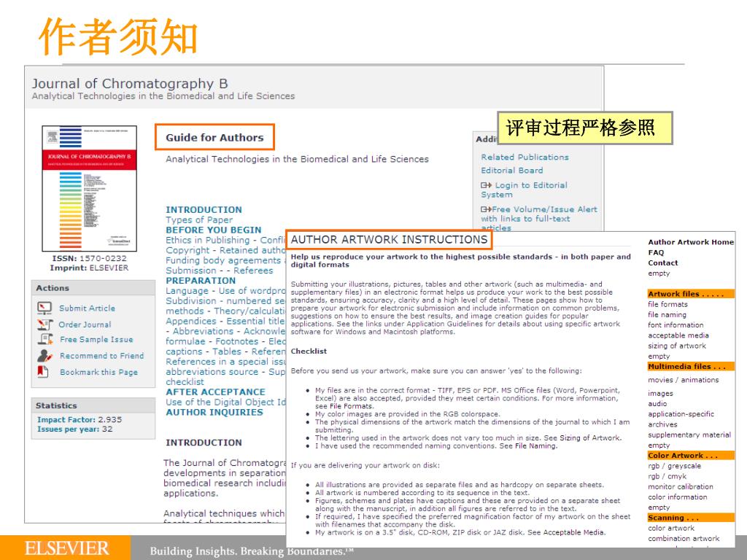Click the Bookmark this Page icon
747x560 pixels.
pyautogui.click(x=43, y=371)
